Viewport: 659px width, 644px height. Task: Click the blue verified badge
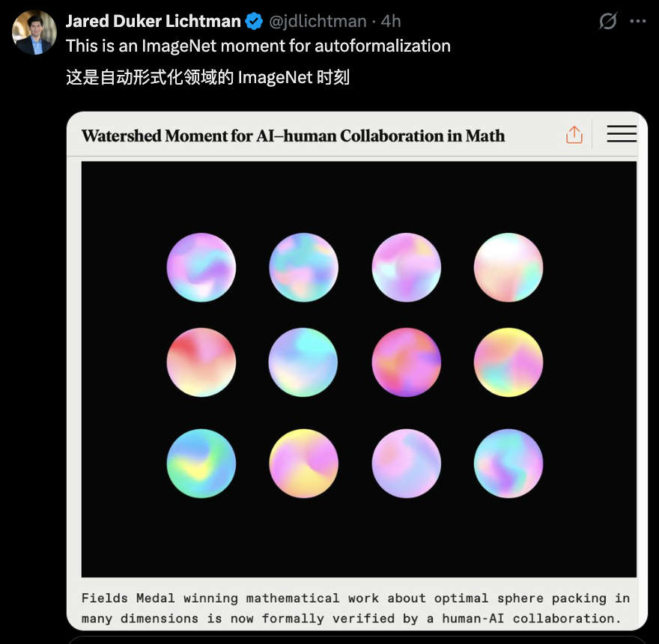pos(255,22)
